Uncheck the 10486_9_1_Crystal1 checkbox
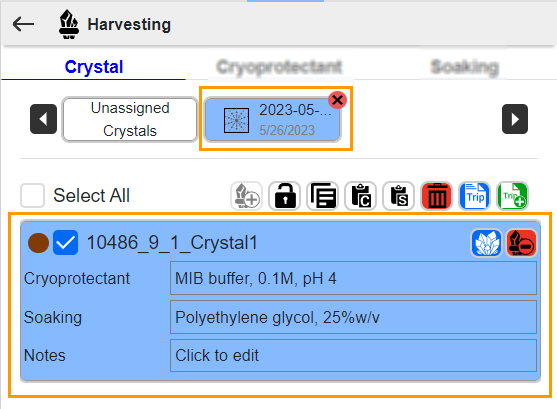Viewport: 557px width, 409px height. (65, 243)
